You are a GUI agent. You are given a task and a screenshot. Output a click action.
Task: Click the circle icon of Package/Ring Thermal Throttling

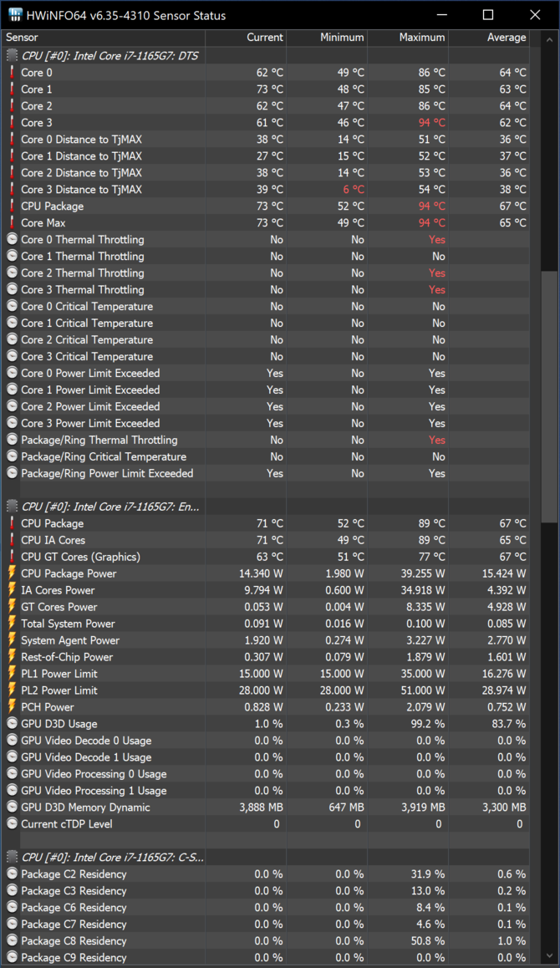(12, 439)
